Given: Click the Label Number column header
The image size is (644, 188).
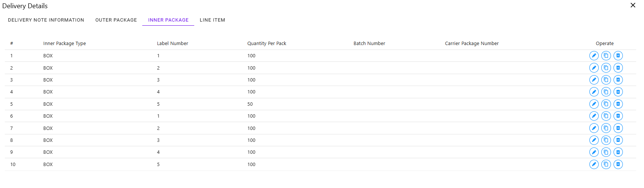Looking at the screenshot, I should (x=172, y=44).
